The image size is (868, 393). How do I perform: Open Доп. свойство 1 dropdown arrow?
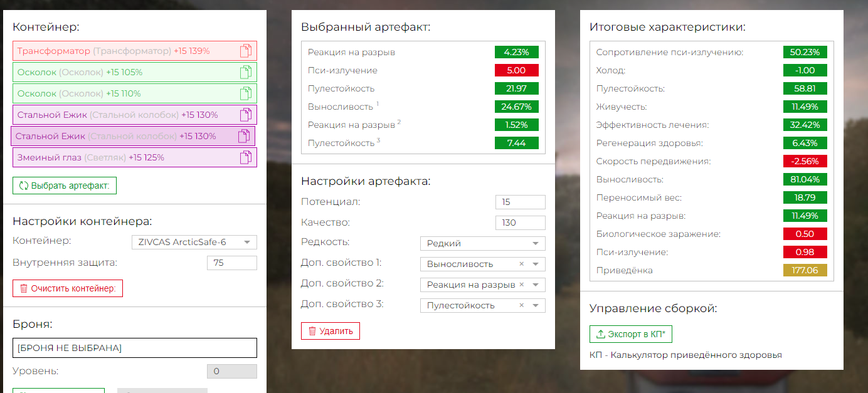535,264
